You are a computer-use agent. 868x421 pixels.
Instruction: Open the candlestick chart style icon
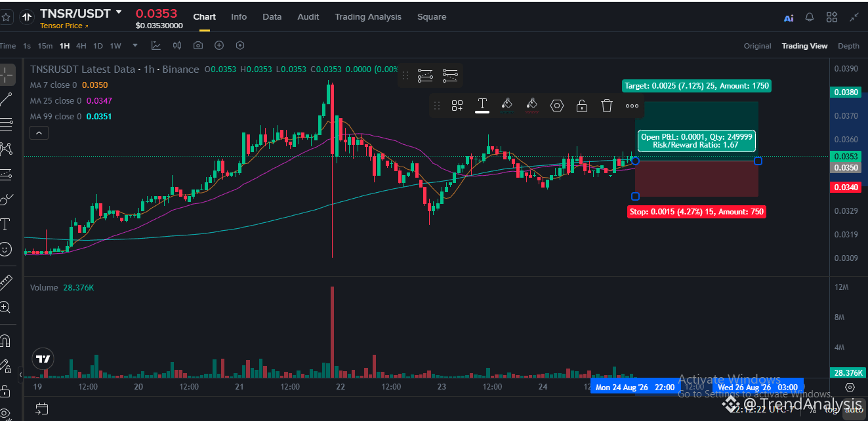point(177,46)
